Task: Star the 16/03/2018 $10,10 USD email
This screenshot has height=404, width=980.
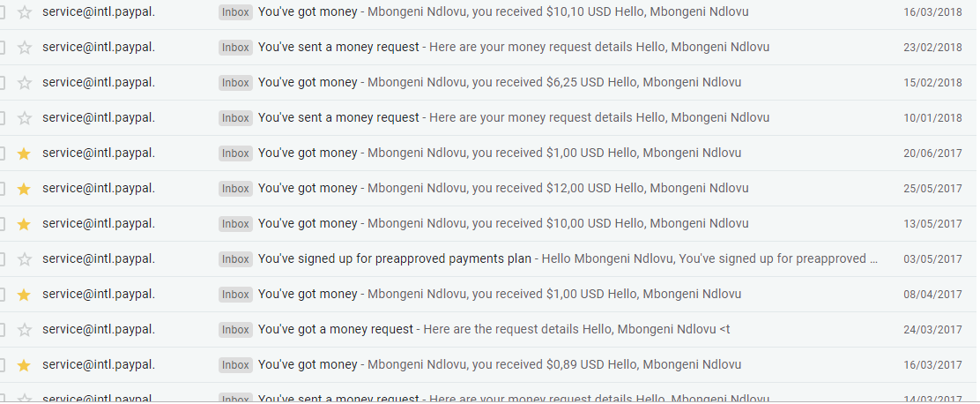Action: (x=24, y=11)
